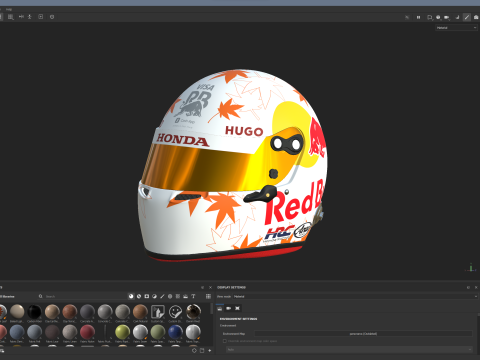Viewport: 480px width, 360px height.
Task: Click assets panel vertical scrollbar
Action: point(211,308)
